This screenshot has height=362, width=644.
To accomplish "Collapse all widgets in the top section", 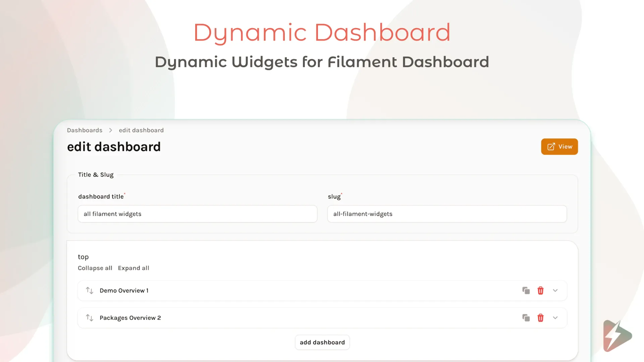I will 95,268.
